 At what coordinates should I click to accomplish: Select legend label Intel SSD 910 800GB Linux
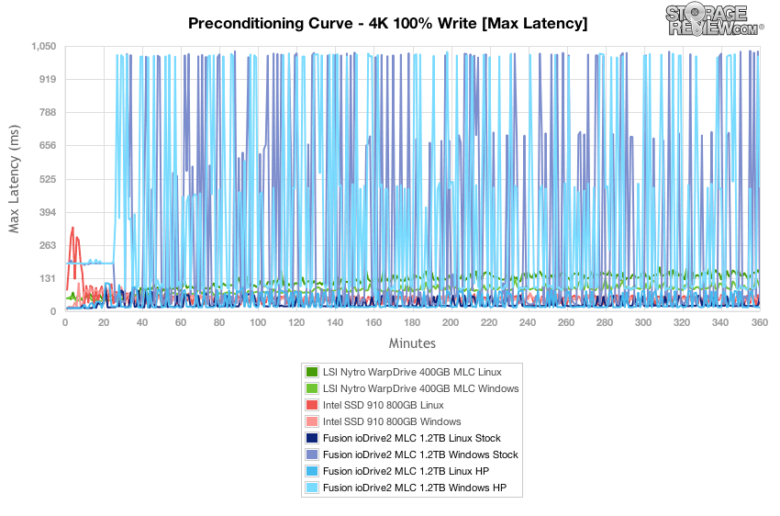pyautogui.click(x=383, y=405)
